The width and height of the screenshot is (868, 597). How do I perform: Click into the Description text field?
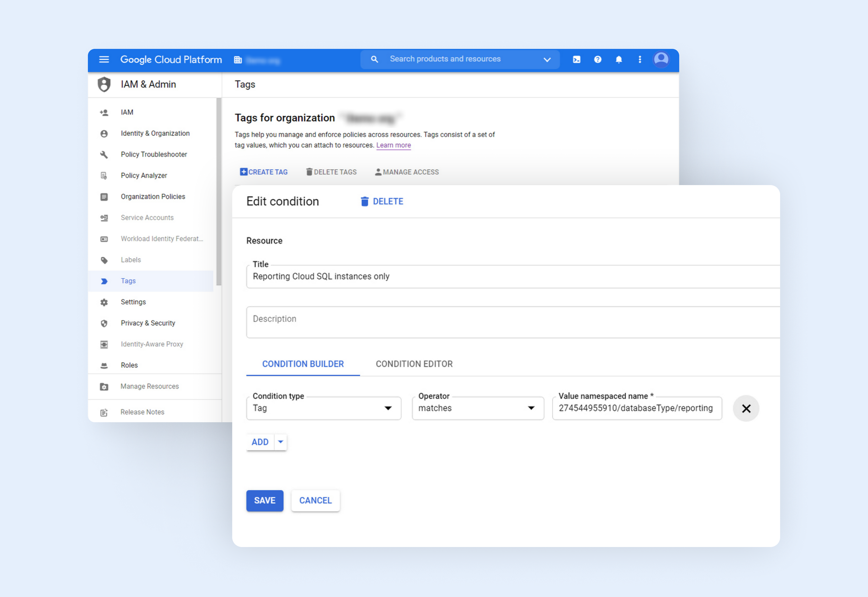click(x=512, y=322)
